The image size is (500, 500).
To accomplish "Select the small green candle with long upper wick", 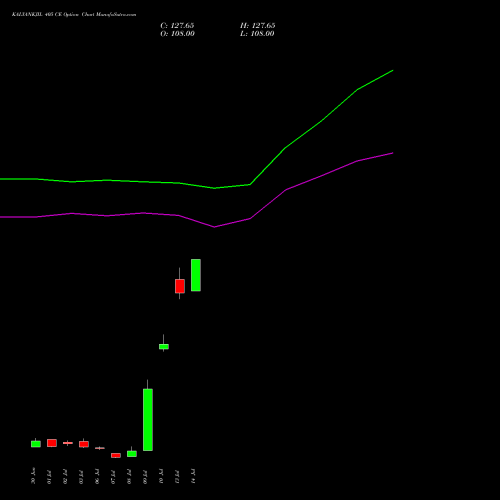I will pyautogui.click(x=164, y=346).
